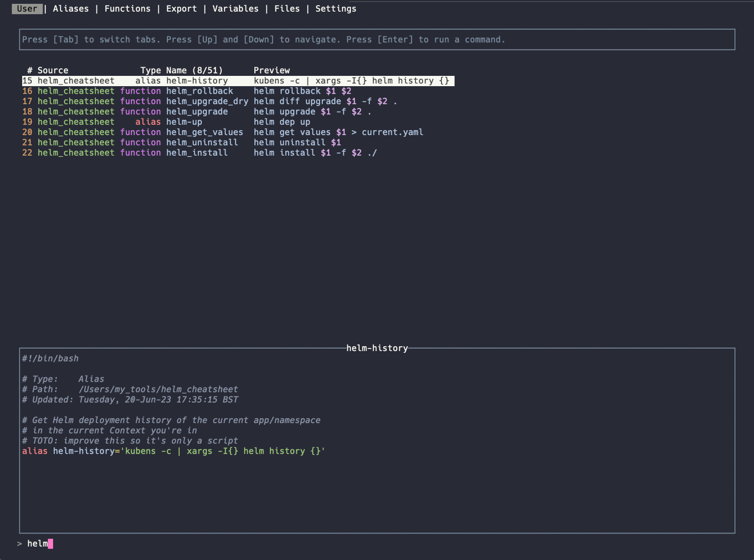Select the helm-up alias entry
The width and height of the screenshot is (754, 560).
(184, 122)
